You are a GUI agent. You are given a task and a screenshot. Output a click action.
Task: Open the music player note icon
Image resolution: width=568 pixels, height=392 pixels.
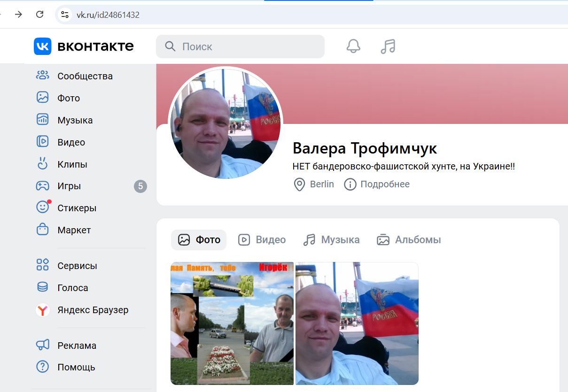[388, 46]
